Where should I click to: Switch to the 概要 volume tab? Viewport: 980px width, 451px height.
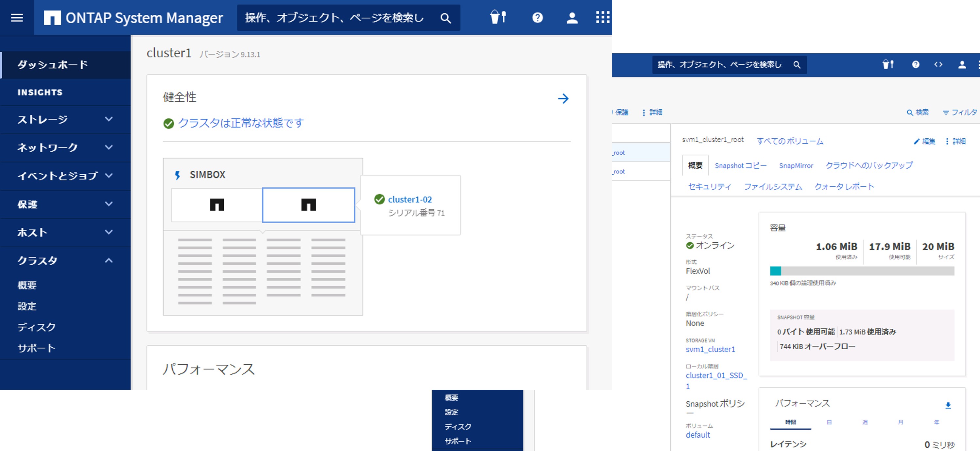[x=695, y=165]
